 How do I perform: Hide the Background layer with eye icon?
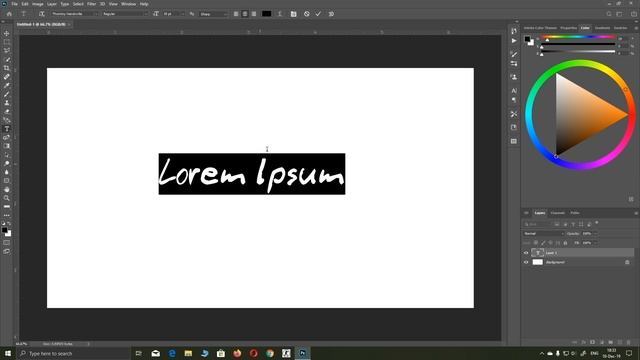[526, 262]
